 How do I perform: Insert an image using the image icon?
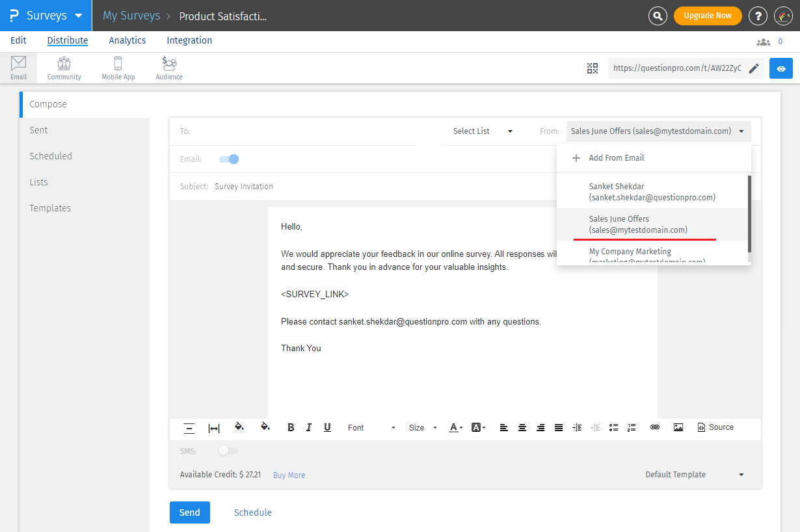click(678, 427)
